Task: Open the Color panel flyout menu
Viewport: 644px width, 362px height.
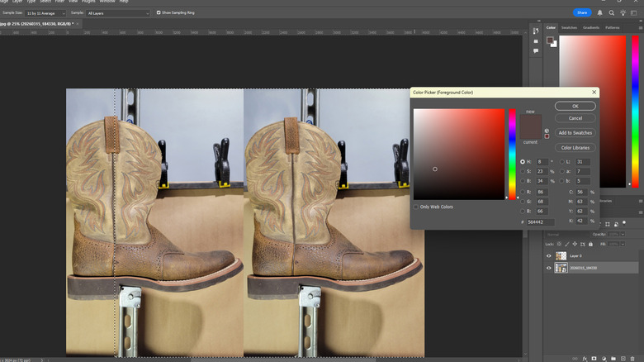Action: 641,27
